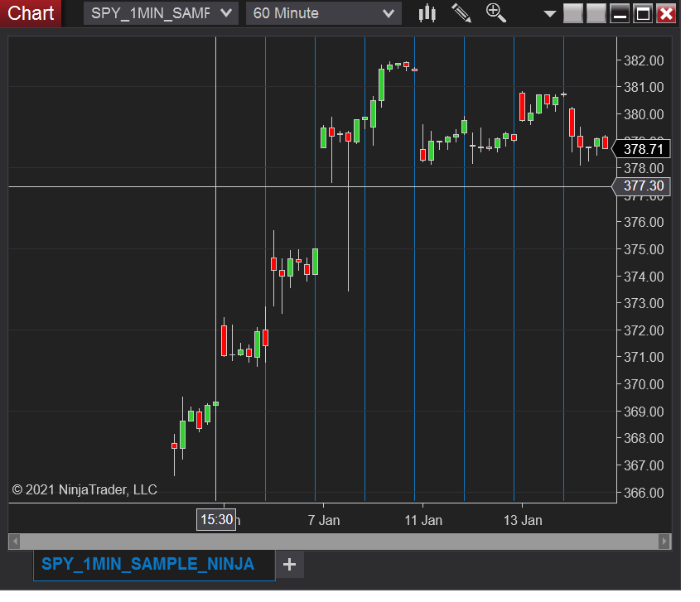Click the second gray window-link square

coord(596,13)
